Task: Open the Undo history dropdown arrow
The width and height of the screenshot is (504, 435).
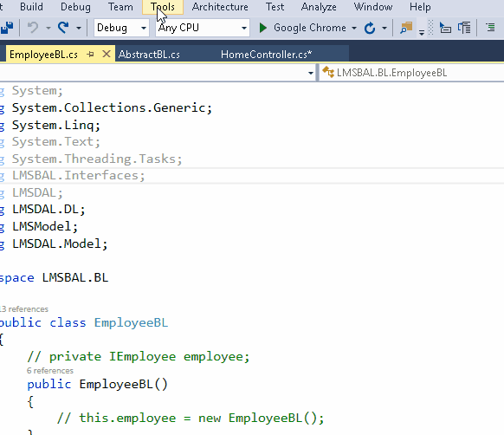Action: click(48, 29)
